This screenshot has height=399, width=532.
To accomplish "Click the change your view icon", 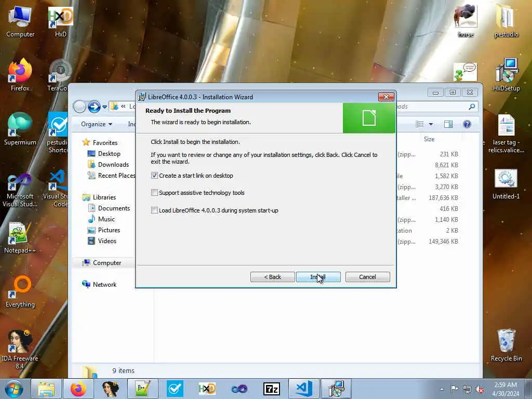I will click(x=420, y=124).
